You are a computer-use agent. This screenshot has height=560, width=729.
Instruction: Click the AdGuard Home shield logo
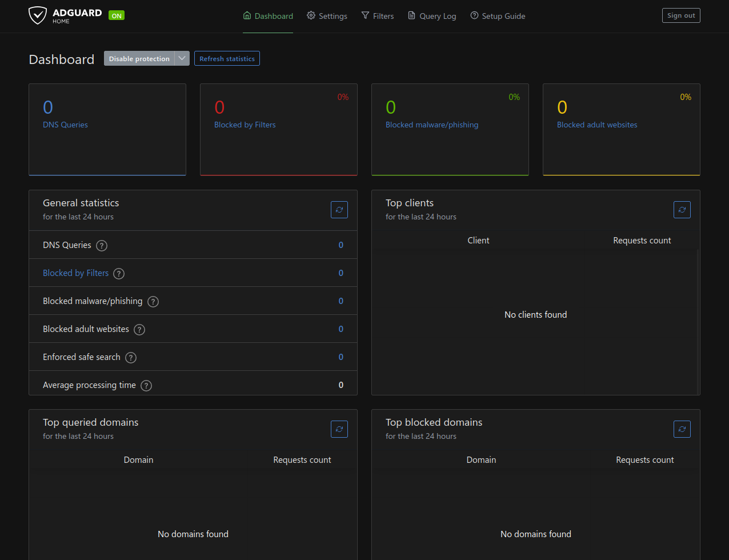coord(38,15)
